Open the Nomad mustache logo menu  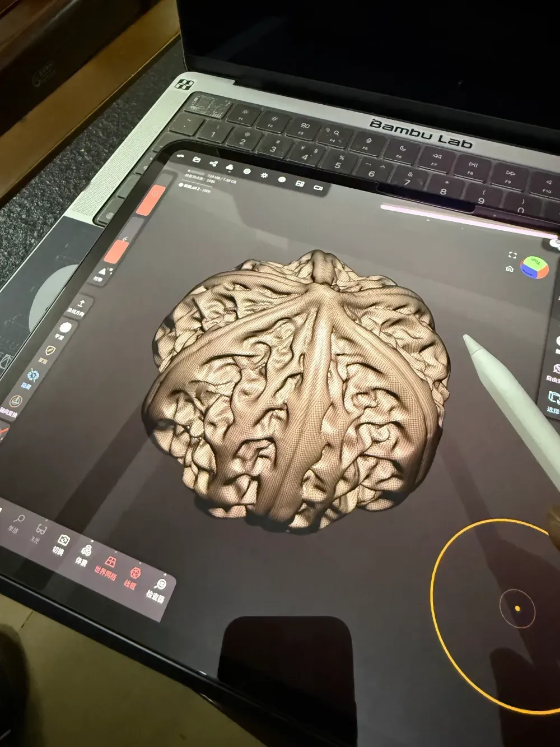pyautogui.click(x=180, y=155)
